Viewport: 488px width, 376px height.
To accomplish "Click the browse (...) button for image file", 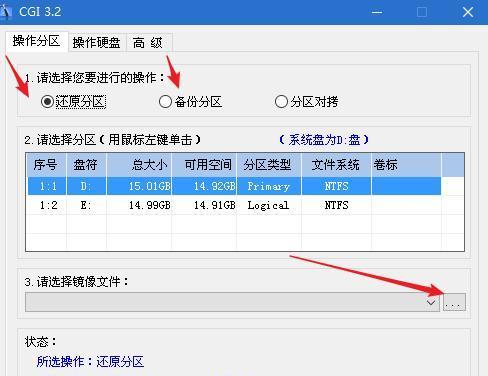I will click(x=454, y=302).
